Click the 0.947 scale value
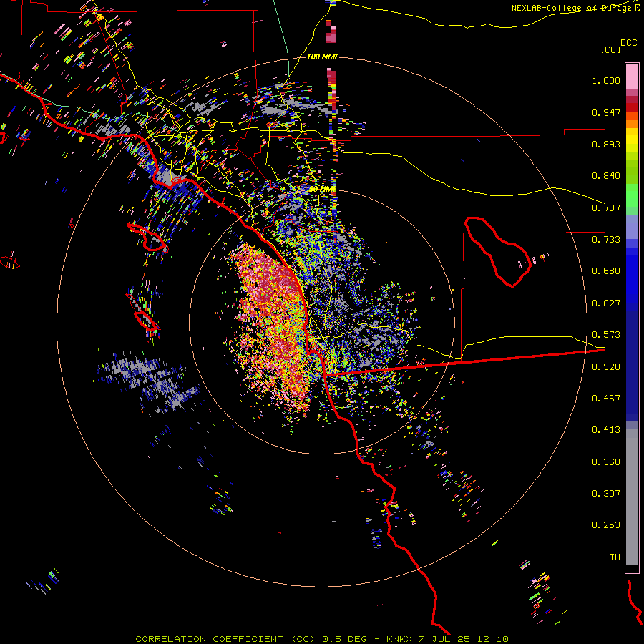Image resolution: width=644 pixels, height=644 pixels. [606, 112]
